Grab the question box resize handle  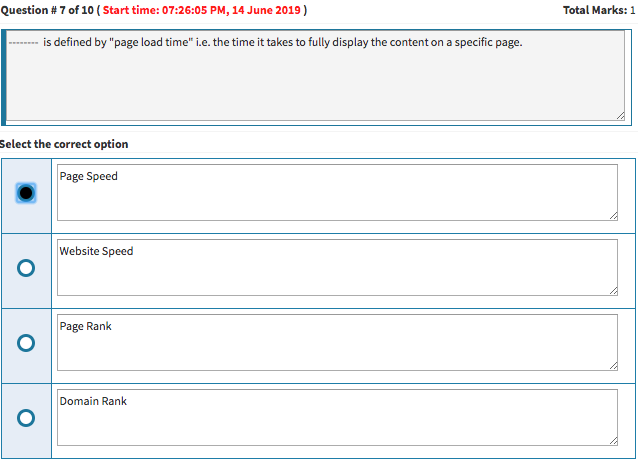pos(621,117)
